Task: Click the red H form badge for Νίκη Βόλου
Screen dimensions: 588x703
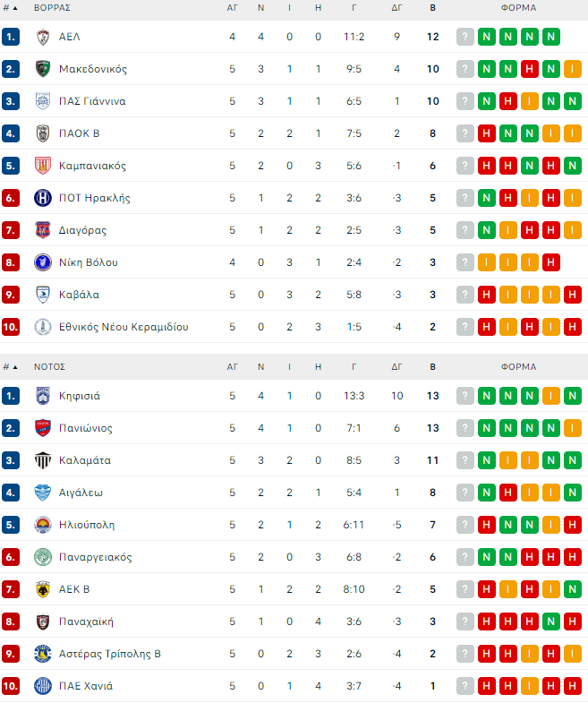Action: pos(551,262)
